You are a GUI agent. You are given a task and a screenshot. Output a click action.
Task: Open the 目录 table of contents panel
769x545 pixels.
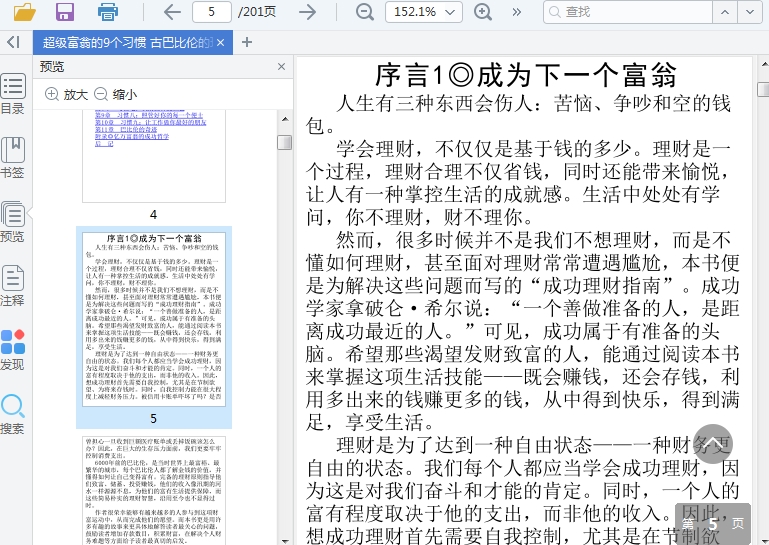point(13,94)
